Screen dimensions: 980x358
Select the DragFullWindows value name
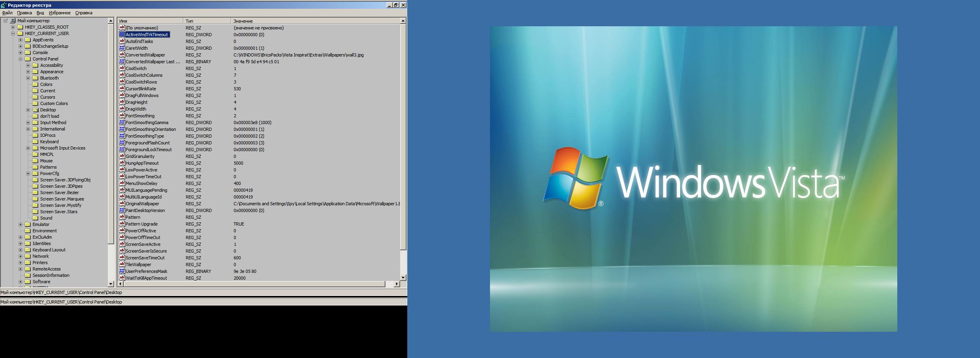pyautogui.click(x=142, y=95)
